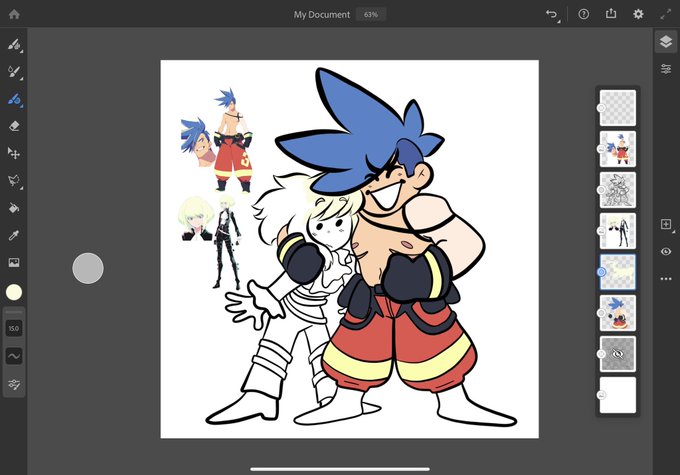Open the layer actions three-dot menu

666,279
